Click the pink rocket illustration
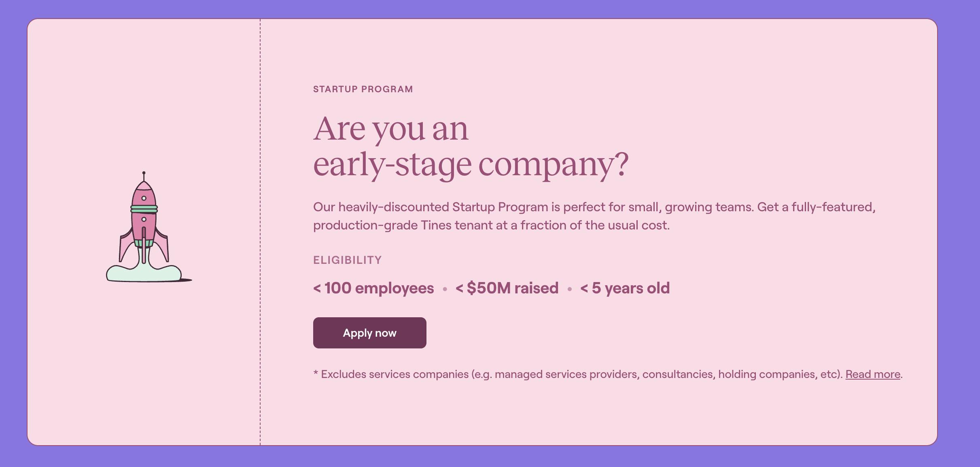980x467 pixels. (144, 227)
